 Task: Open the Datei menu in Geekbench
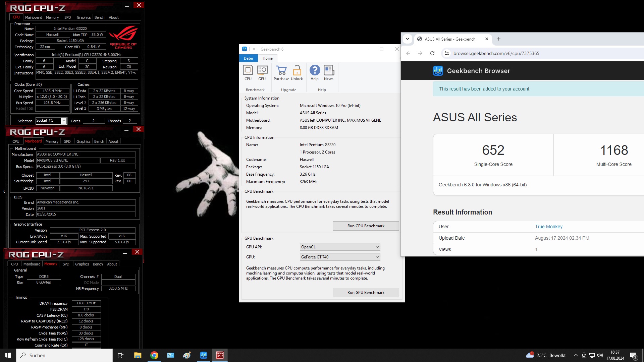pyautogui.click(x=249, y=58)
